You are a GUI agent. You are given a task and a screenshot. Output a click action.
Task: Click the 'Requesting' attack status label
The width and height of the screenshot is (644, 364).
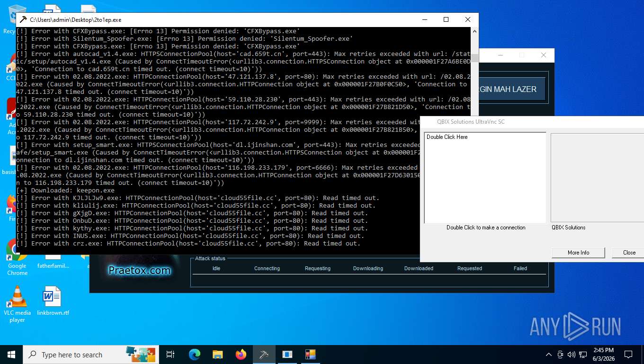[318, 268]
